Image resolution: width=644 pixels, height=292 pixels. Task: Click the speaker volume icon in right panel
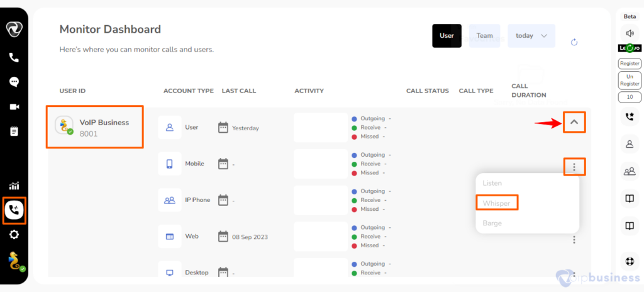pos(630,33)
